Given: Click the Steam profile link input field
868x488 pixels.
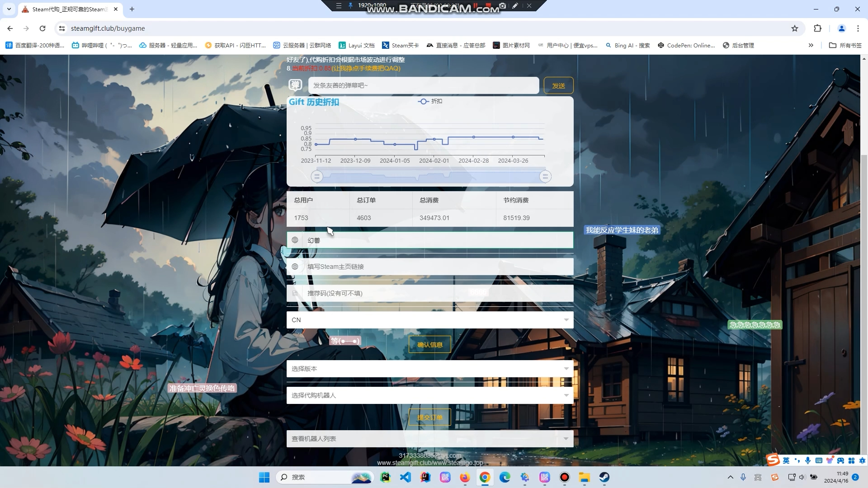Looking at the screenshot, I should pos(430,267).
